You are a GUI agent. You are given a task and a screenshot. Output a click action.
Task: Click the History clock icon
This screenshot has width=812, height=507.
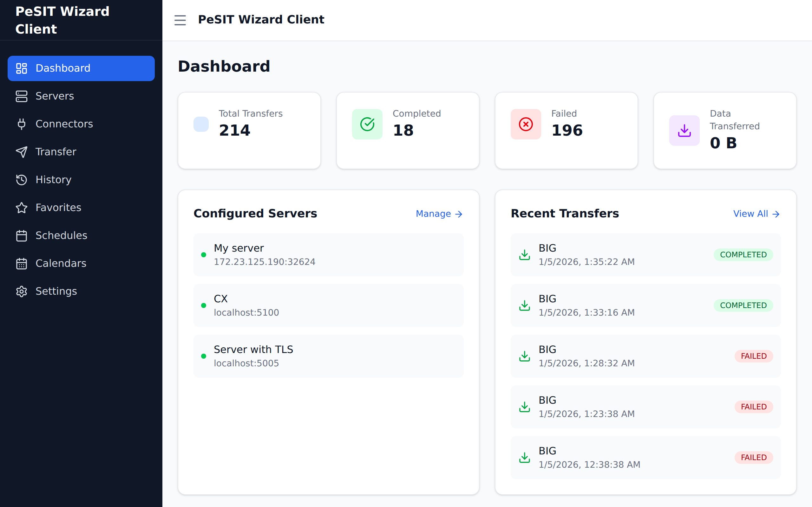22,180
